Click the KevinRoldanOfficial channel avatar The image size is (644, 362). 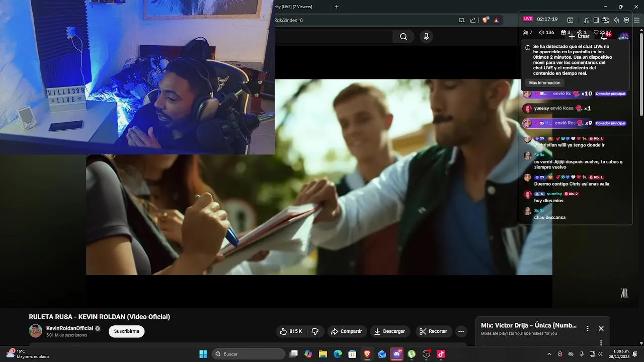(35, 331)
